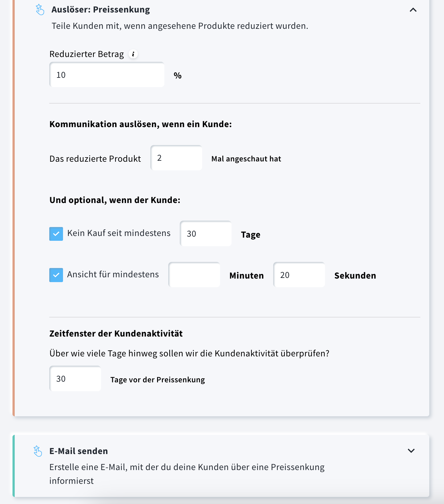Screen dimensions: 444x504
Task: Click the Teile Kunden mit description text
Action: (180, 26)
